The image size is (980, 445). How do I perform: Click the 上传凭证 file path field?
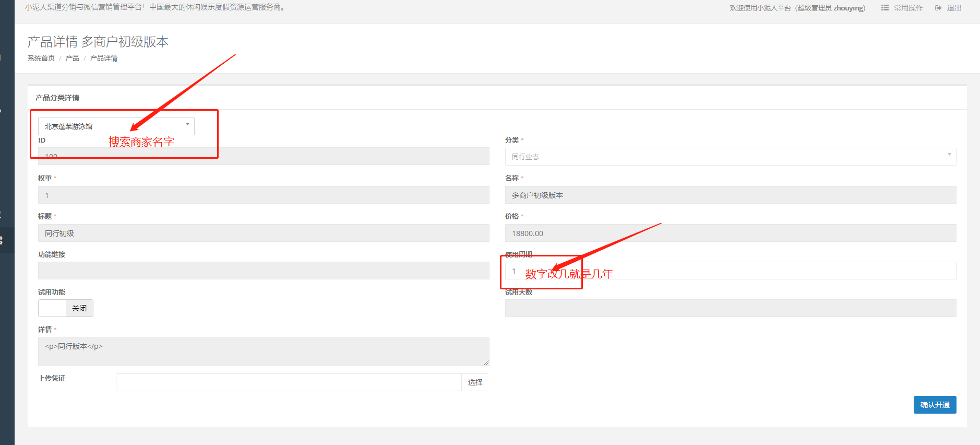click(x=288, y=382)
